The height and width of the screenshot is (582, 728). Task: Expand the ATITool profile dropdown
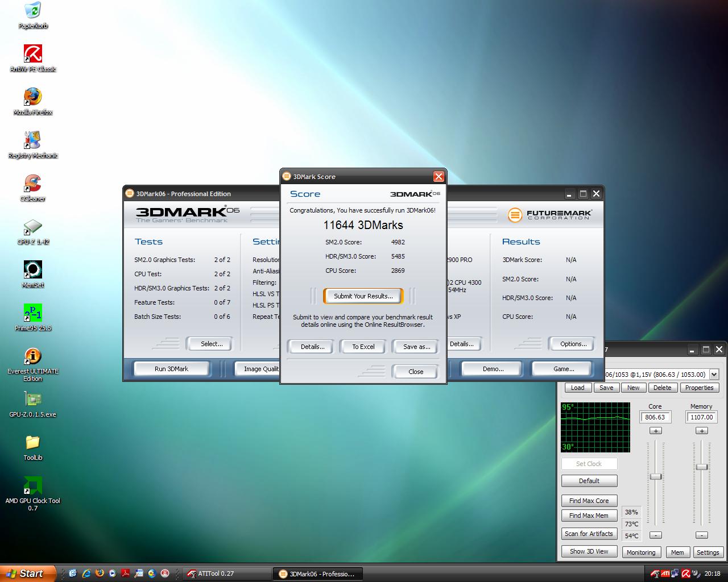pyautogui.click(x=714, y=375)
